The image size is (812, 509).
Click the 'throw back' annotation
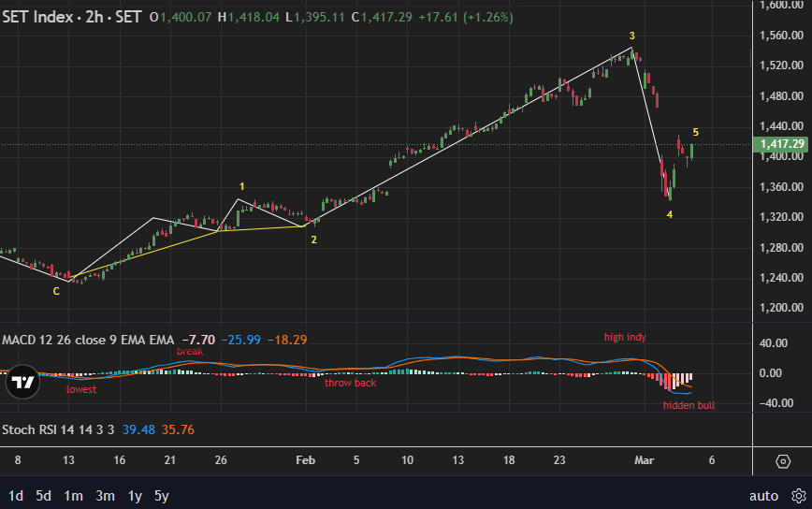pyautogui.click(x=350, y=384)
